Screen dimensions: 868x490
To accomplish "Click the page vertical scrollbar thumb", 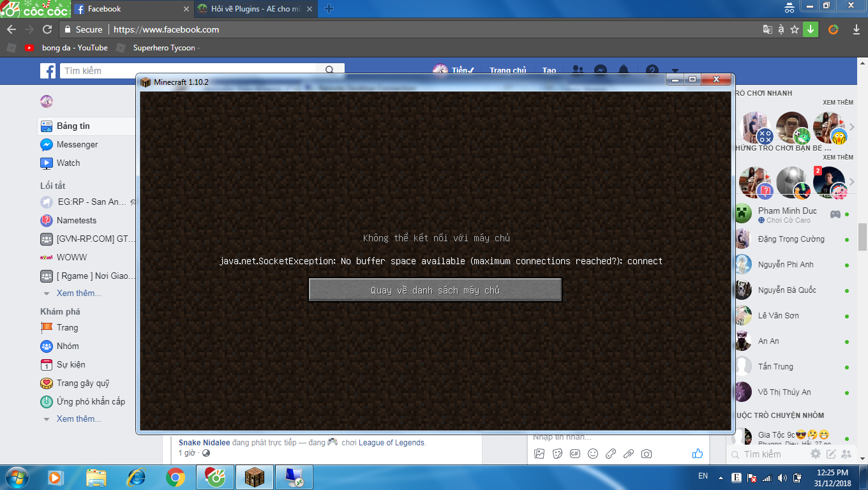I will click(862, 237).
